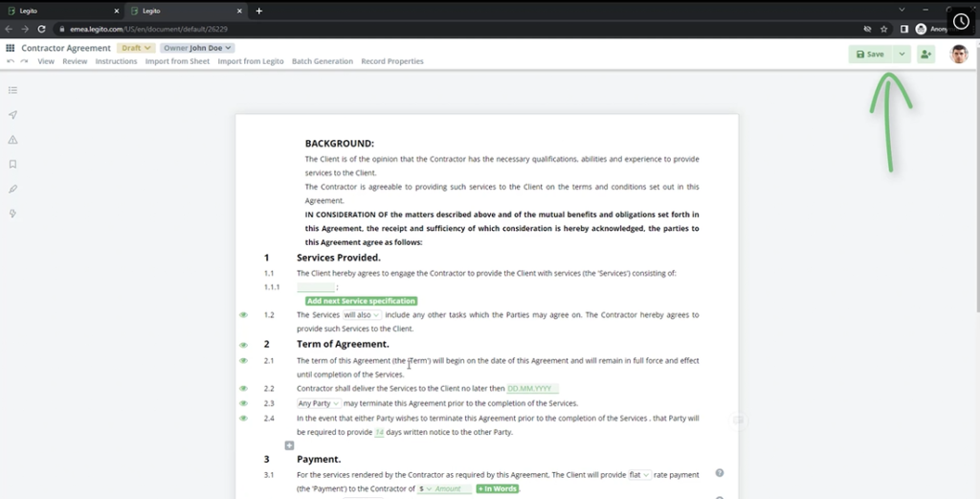The image size is (980, 499).
Task: Click the Contractor Agreement document title
Action: pyautogui.click(x=66, y=48)
